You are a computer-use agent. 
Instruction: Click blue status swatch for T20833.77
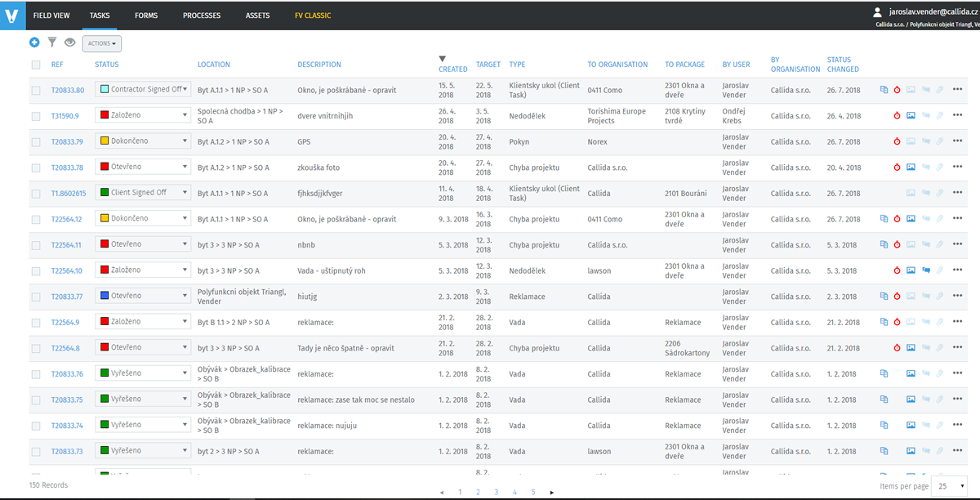tap(105, 296)
